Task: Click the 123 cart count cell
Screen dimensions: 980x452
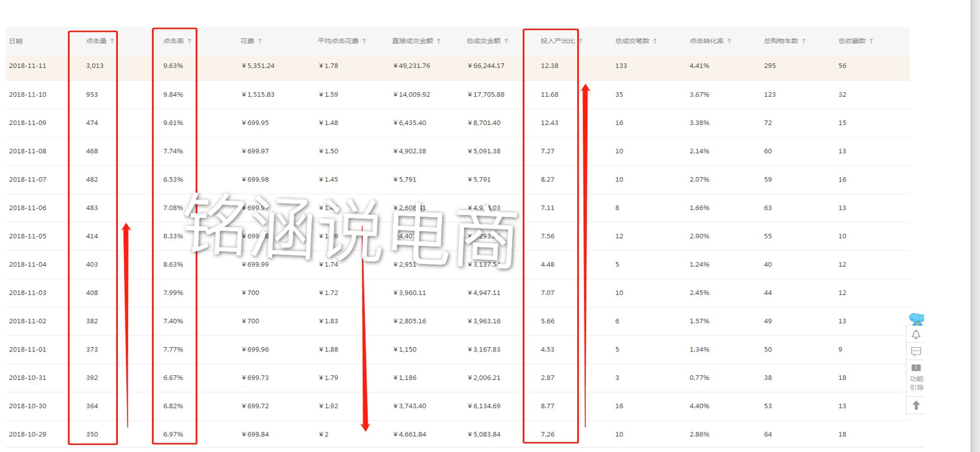Action: tap(769, 95)
